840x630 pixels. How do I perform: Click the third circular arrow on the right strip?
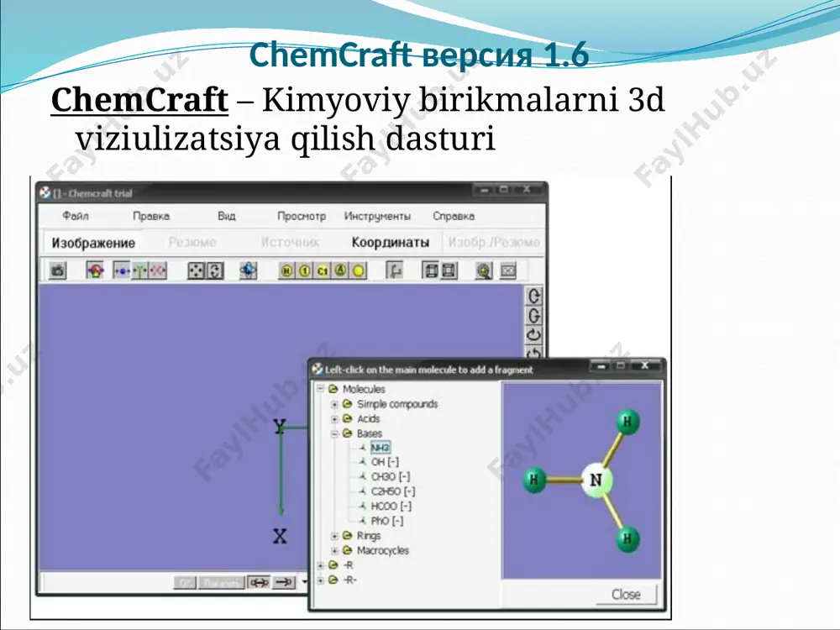click(534, 335)
